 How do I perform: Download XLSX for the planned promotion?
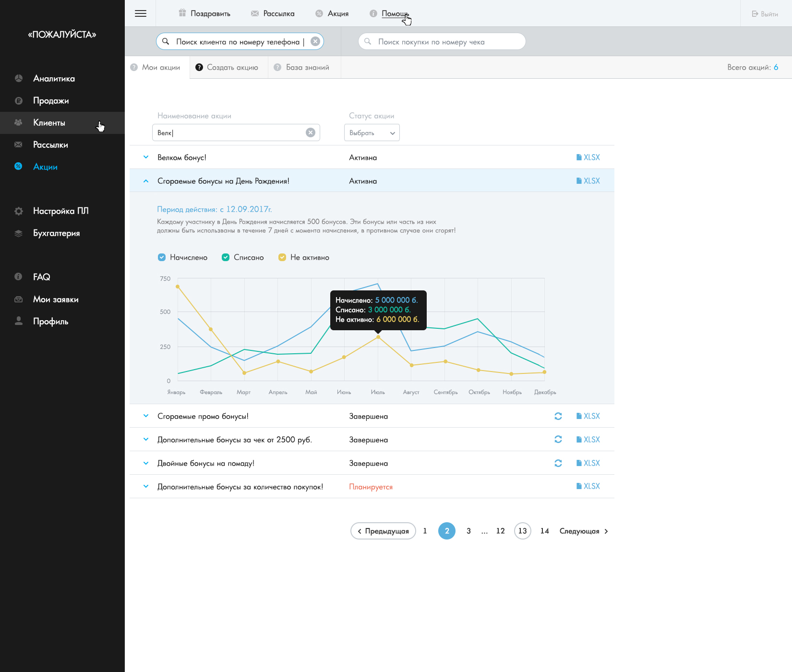(x=588, y=486)
